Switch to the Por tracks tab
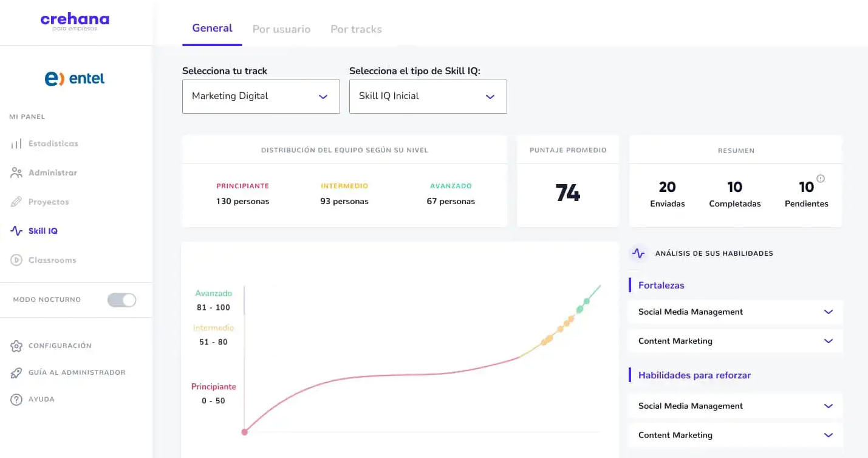The width and height of the screenshot is (868, 458). point(356,29)
